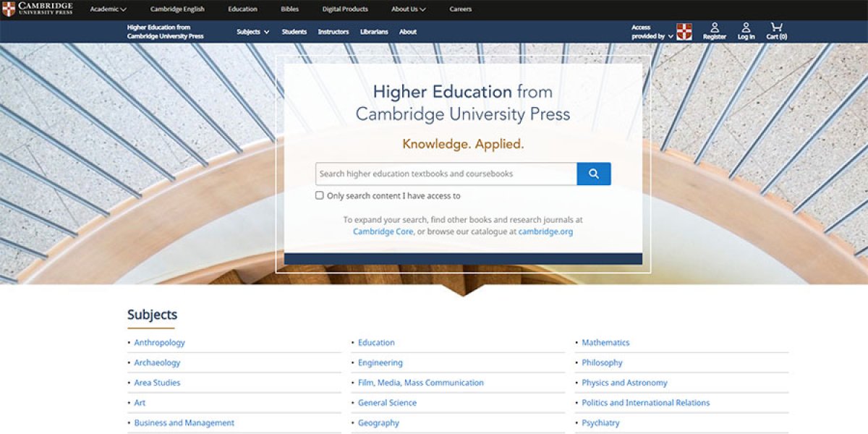Open the Art subject link

click(140, 403)
